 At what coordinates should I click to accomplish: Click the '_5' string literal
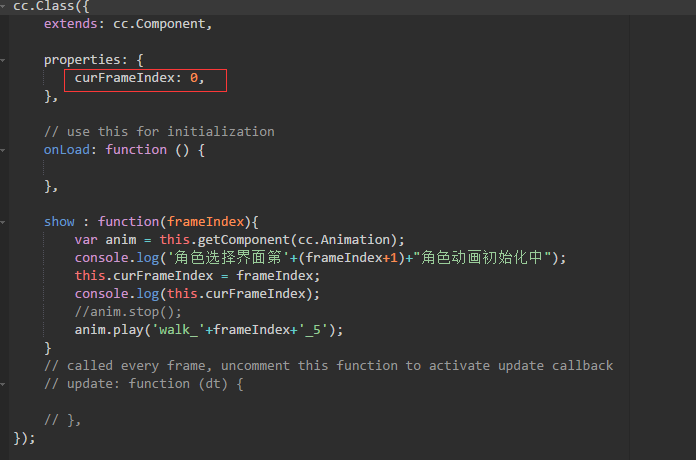coord(312,330)
